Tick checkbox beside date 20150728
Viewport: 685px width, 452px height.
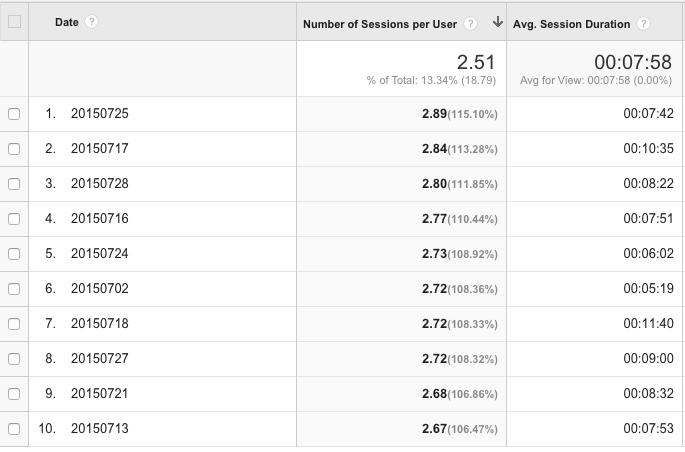(x=14, y=184)
